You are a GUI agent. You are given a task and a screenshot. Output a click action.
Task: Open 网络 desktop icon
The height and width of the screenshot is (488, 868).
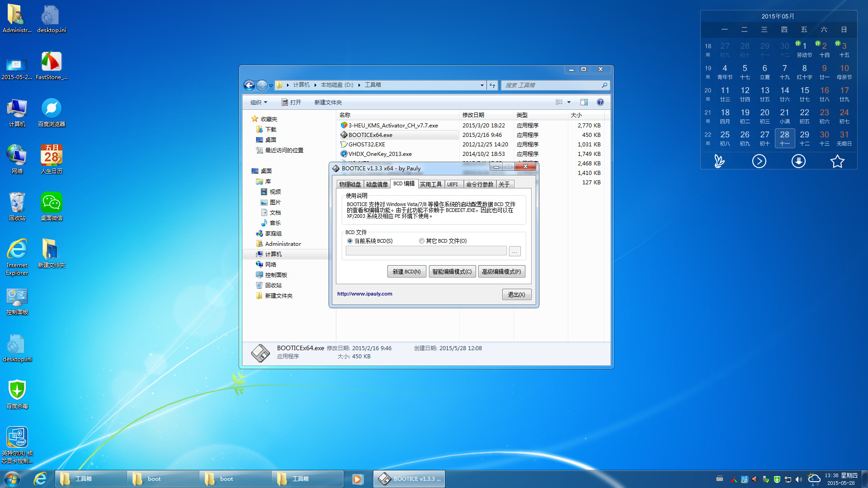(x=17, y=160)
